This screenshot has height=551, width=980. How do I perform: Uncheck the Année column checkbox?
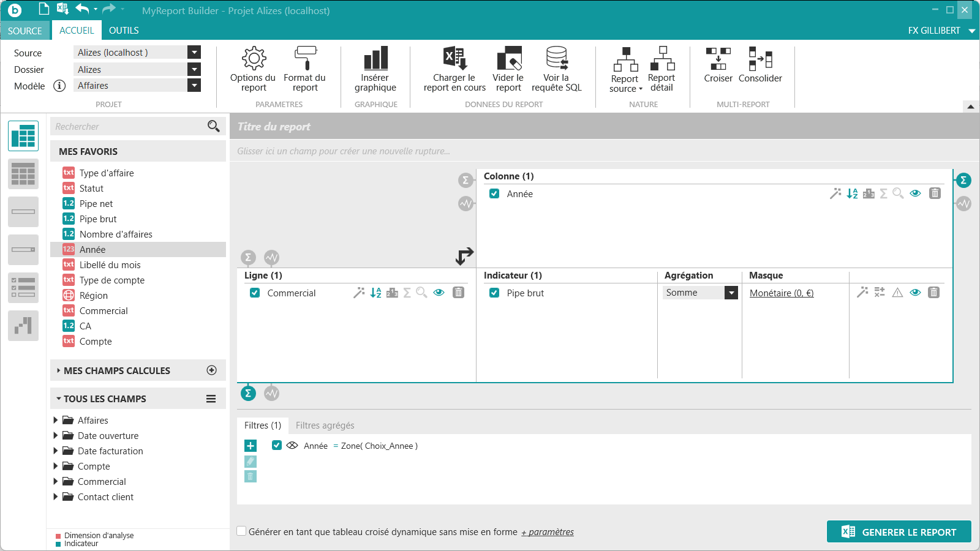click(x=494, y=193)
